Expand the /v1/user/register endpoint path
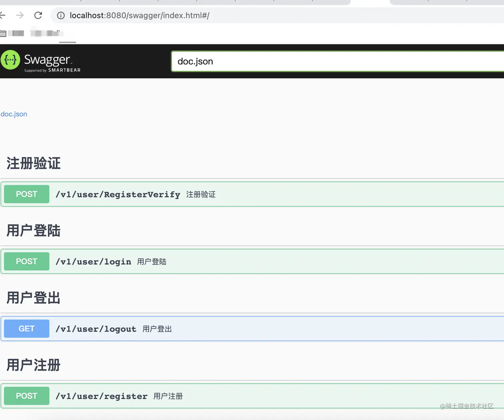The height and width of the screenshot is (420, 504). [x=101, y=396]
